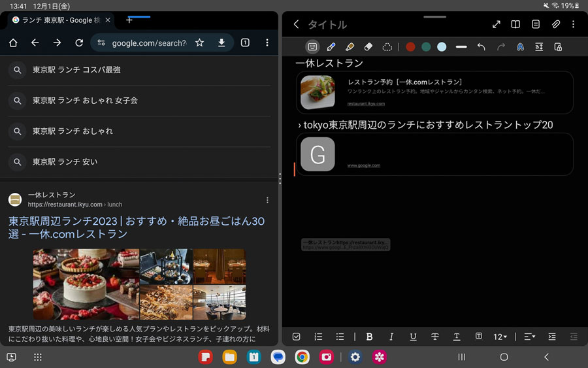Insert numbered list
588x368 pixels.
[318, 337]
